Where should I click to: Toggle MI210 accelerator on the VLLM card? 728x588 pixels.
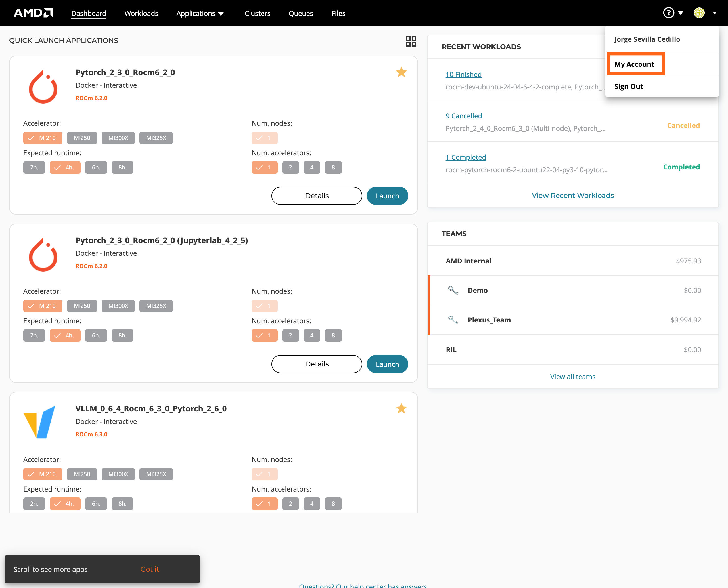43,474
